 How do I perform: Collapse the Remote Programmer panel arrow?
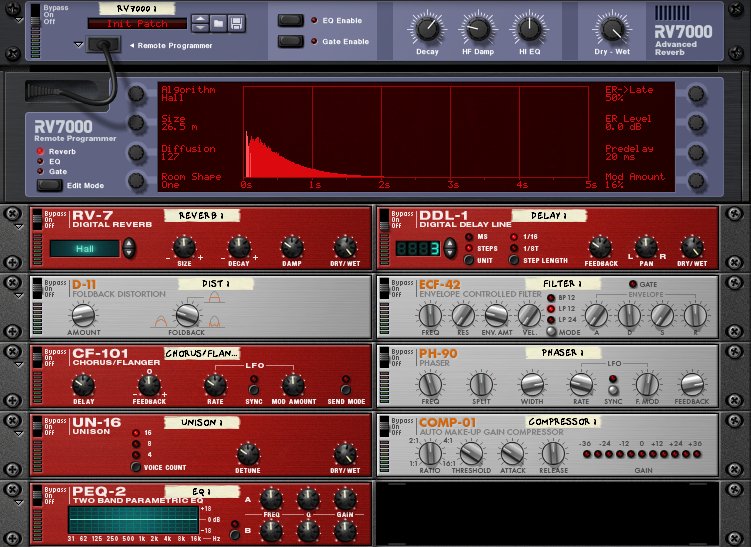click(x=78, y=45)
